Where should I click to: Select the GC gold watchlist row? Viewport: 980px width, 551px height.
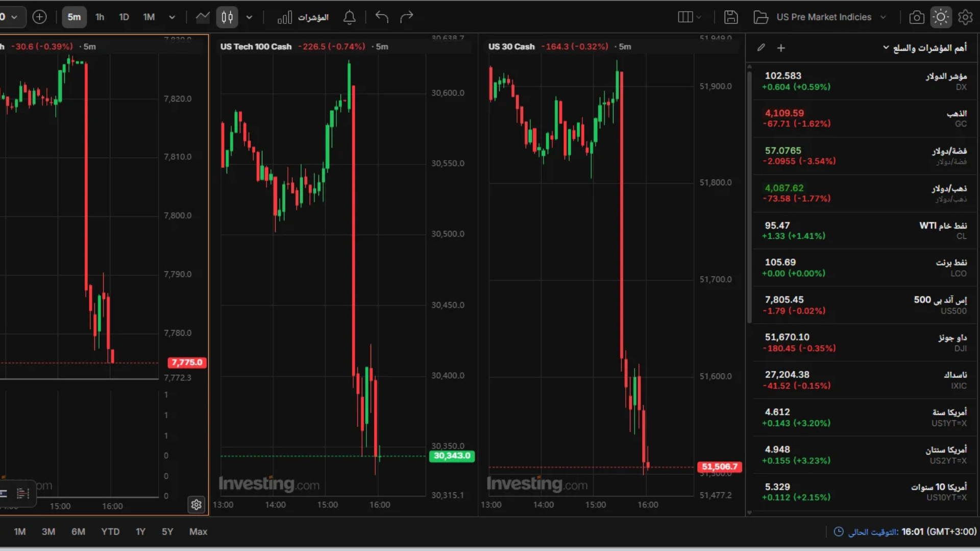coord(865,118)
